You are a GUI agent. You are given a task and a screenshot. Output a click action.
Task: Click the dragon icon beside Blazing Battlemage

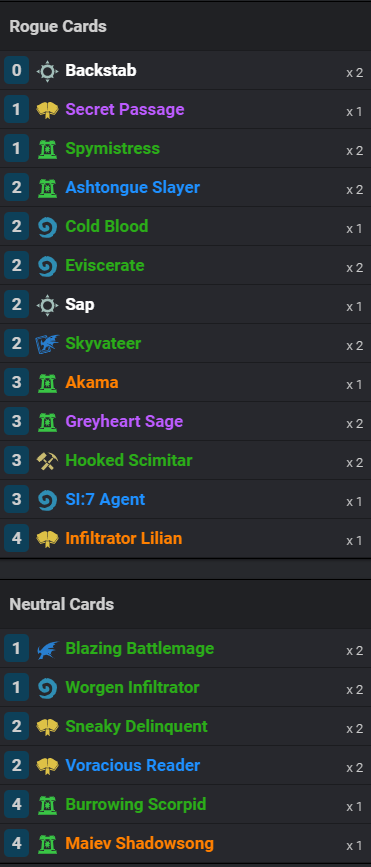(47, 649)
